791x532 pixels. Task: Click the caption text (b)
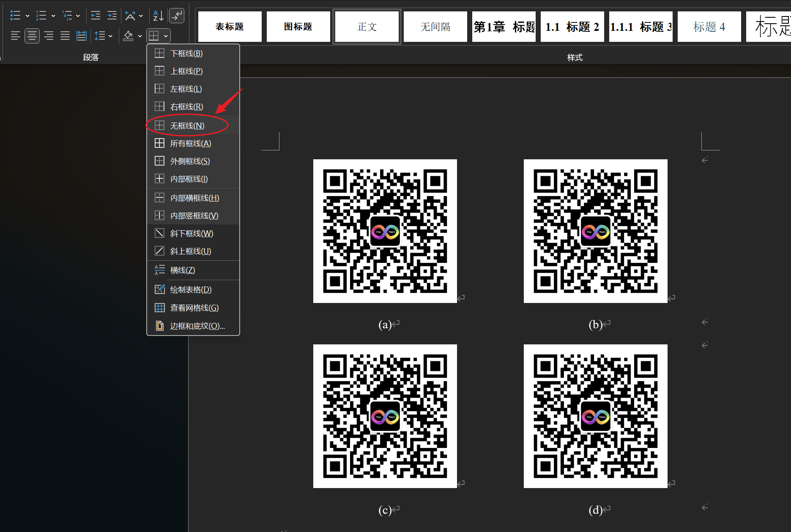595,325
